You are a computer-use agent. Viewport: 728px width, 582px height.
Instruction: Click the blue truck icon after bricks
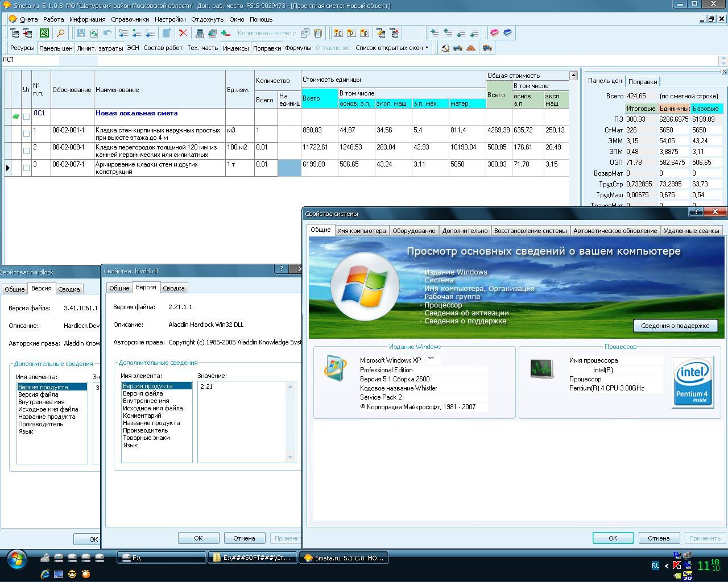pos(487,48)
